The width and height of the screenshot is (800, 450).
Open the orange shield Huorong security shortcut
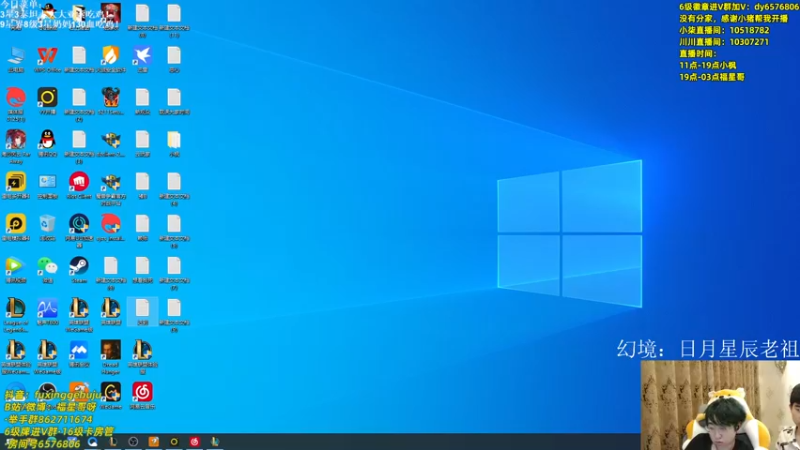tap(111, 56)
